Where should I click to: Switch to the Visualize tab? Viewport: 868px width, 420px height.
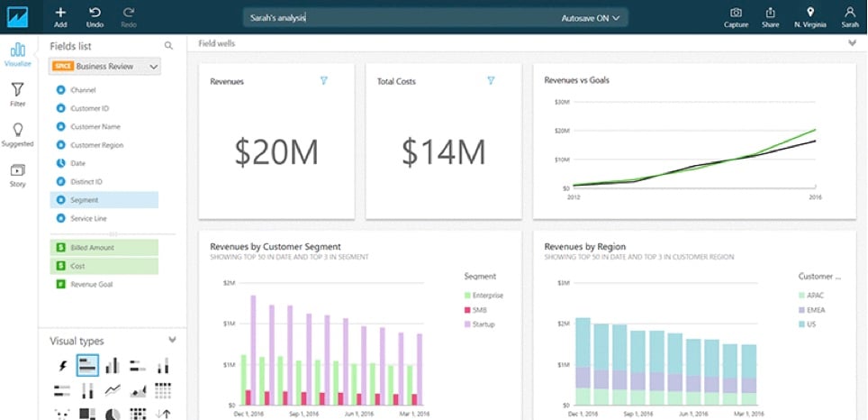[x=17, y=51]
